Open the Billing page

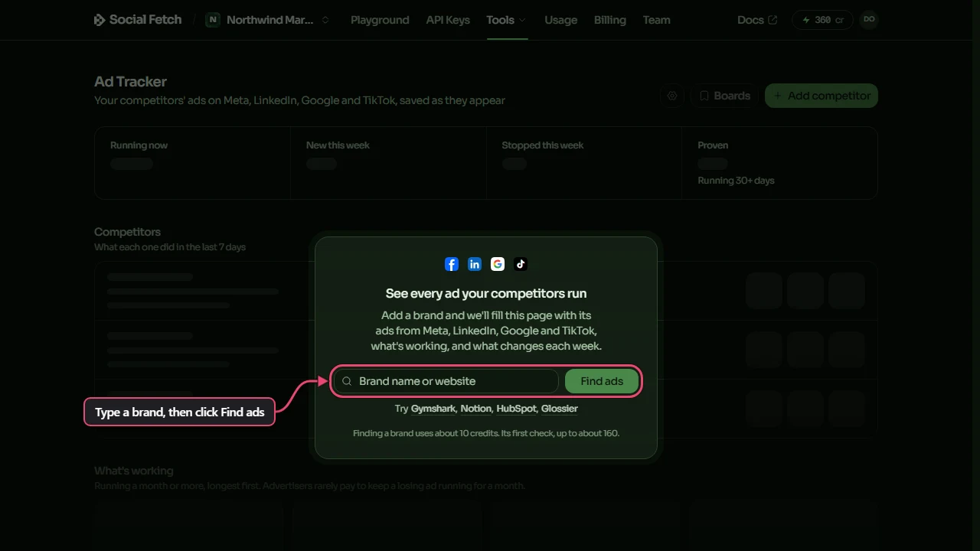tap(610, 20)
